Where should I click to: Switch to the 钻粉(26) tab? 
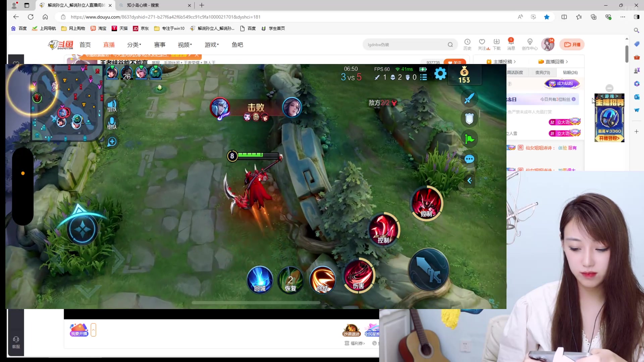pos(570,72)
